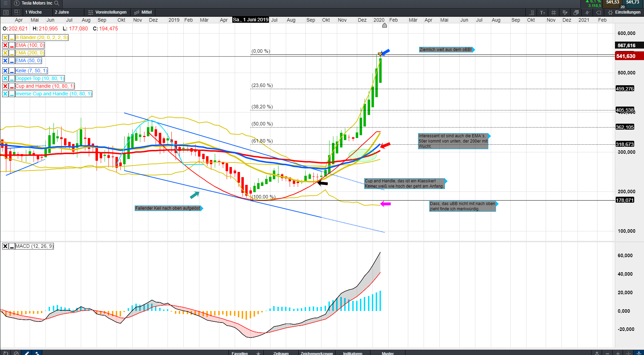Remove the Cup and Handle indicator
The width and height of the screenshot is (644, 355).
point(5,86)
